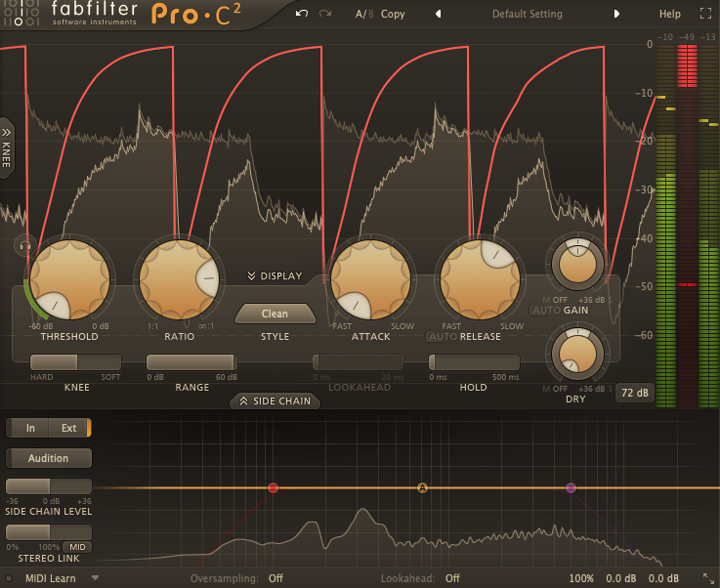Expand the KNEE side panel
720x588 pixels.
pyautogui.click(x=6, y=147)
